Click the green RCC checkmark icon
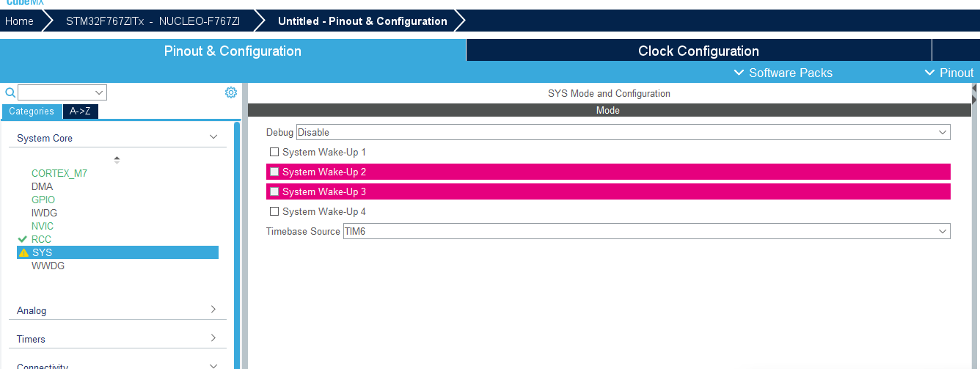980x369 pixels. 23,239
